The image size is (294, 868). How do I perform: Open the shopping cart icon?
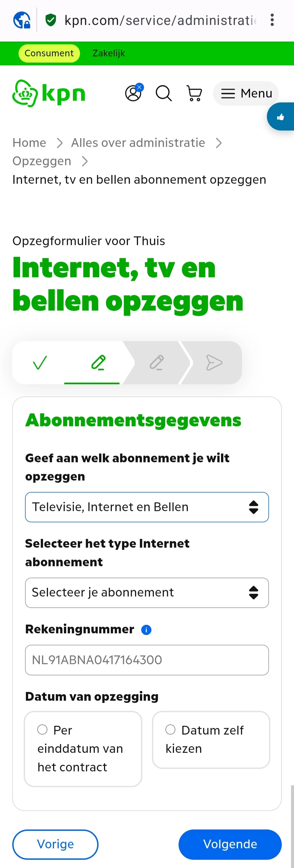tap(194, 93)
